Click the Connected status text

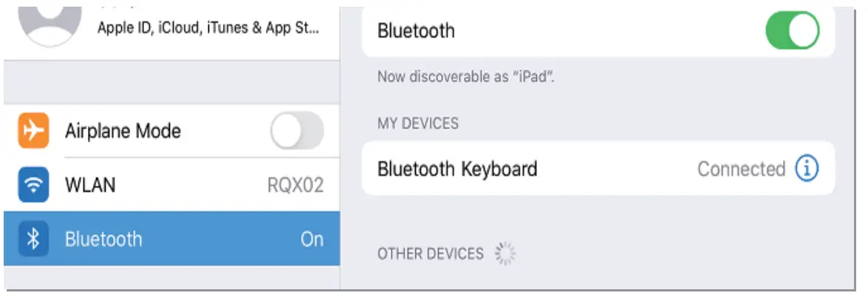pyautogui.click(x=741, y=169)
